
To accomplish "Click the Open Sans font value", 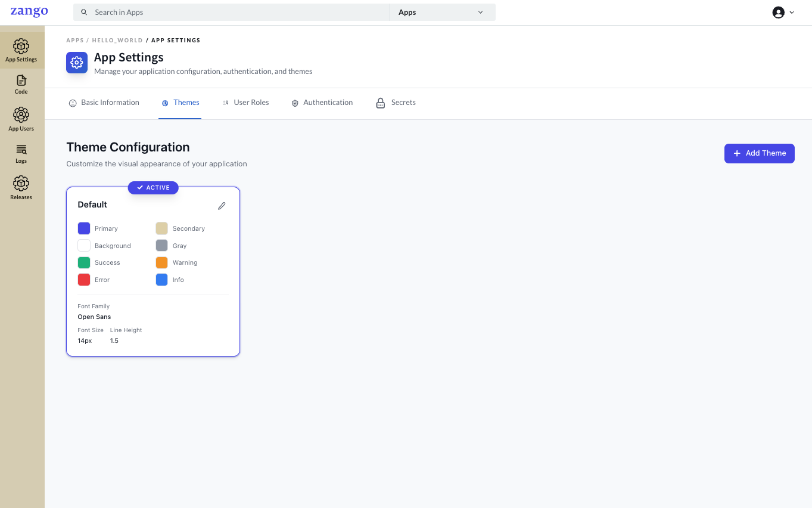I will (x=94, y=317).
